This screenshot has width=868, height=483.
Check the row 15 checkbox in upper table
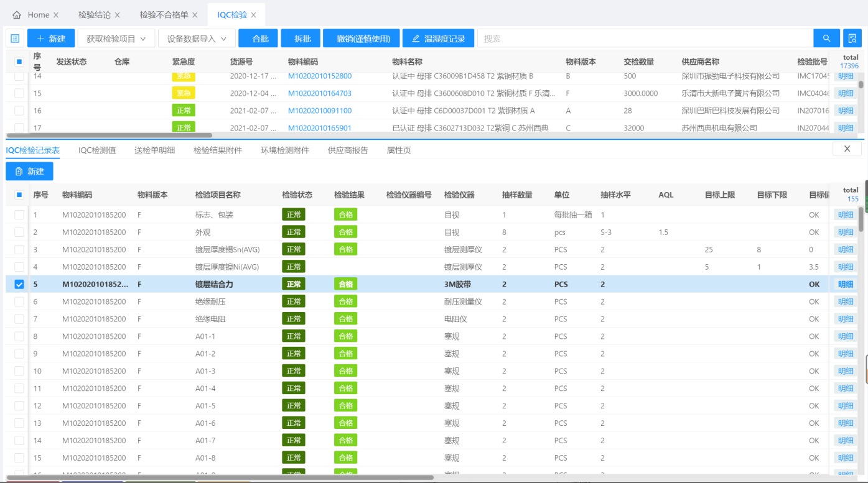(19, 93)
